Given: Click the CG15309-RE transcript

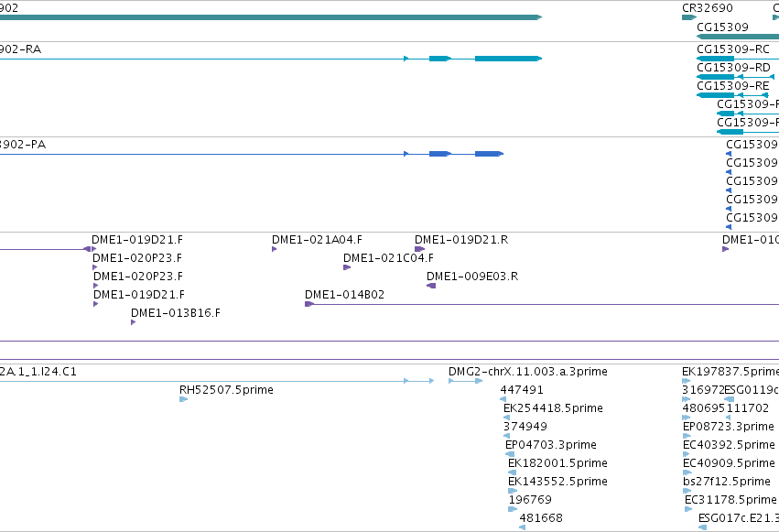Looking at the screenshot, I should [733, 86].
